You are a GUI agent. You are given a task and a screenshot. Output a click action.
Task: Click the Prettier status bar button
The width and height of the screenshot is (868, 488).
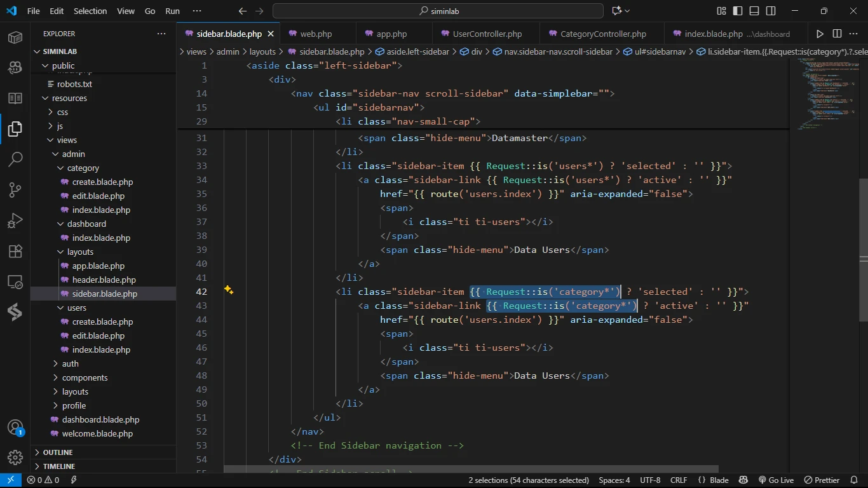(822, 480)
